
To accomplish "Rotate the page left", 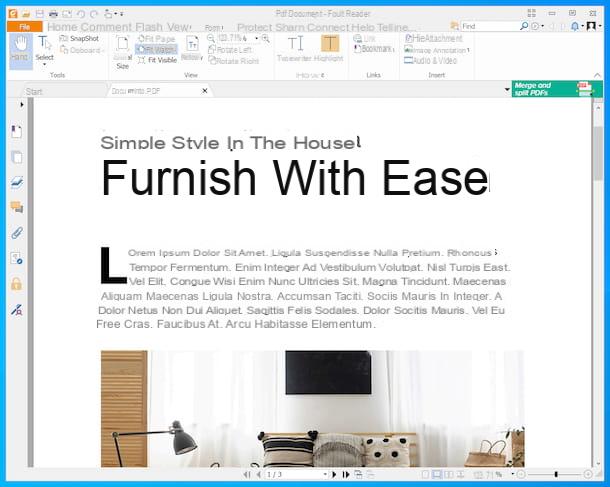I will 230,50.
